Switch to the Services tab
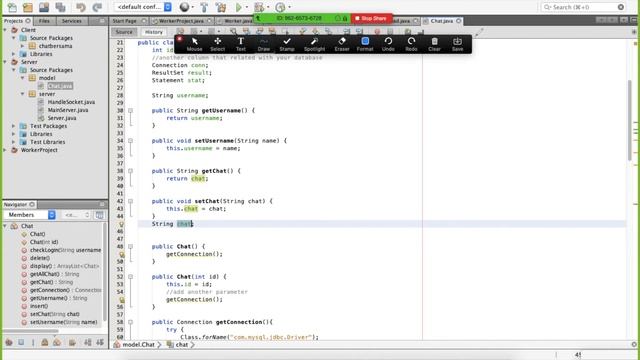 click(x=72, y=21)
